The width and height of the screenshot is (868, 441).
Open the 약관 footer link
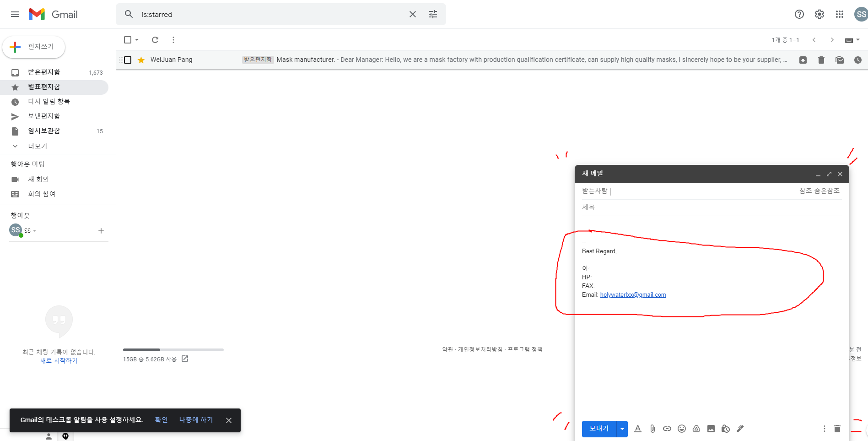click(x=447, y=349)
